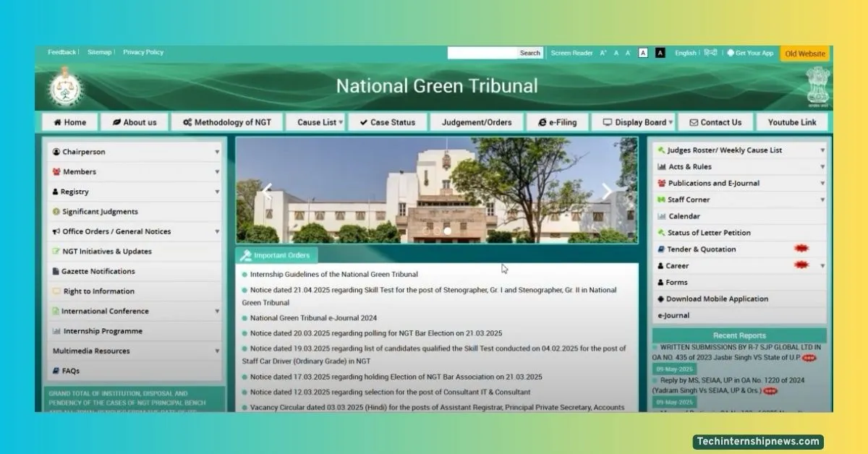Click the Gazette Notifications file icon

[x=56, y=271]
